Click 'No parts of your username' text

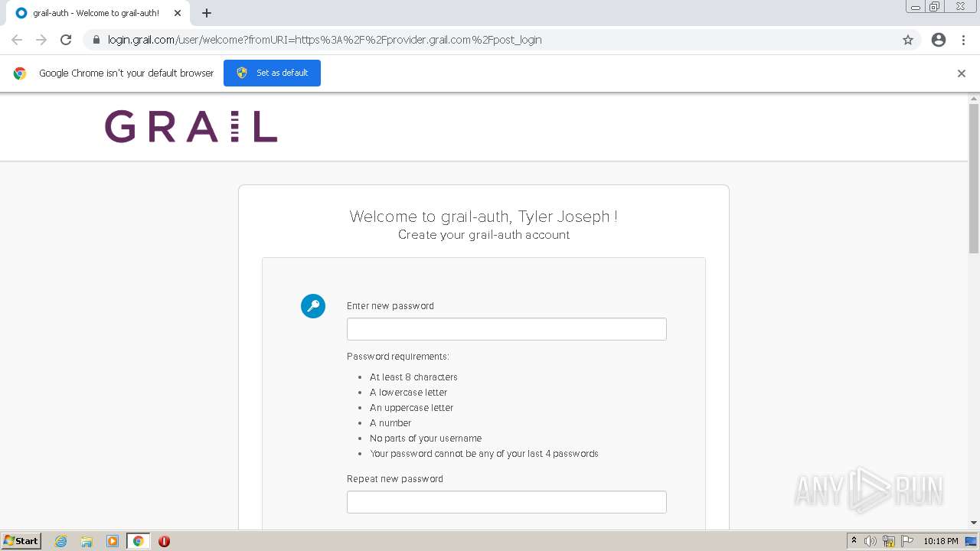point(426,439)
